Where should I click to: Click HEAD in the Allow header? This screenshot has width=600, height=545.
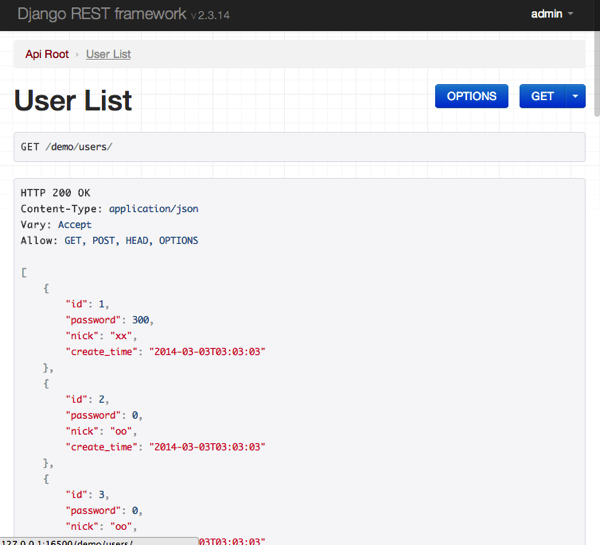click(x=137, y=240)
